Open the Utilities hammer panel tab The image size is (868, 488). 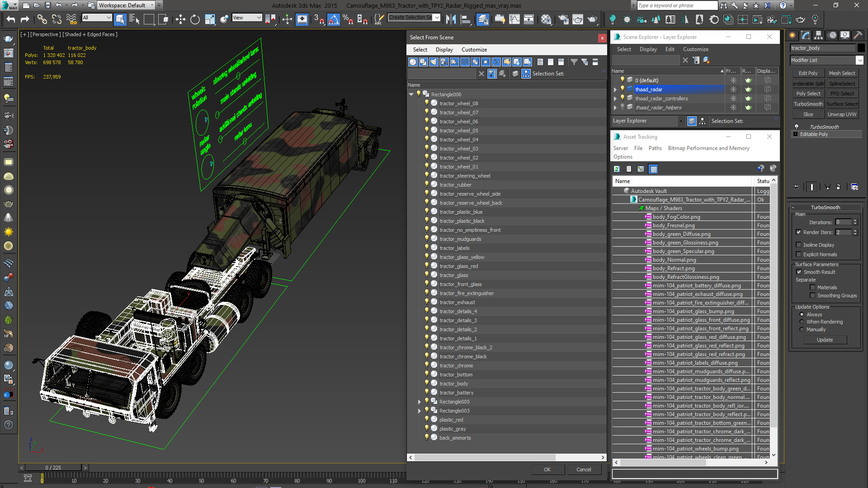858,35
